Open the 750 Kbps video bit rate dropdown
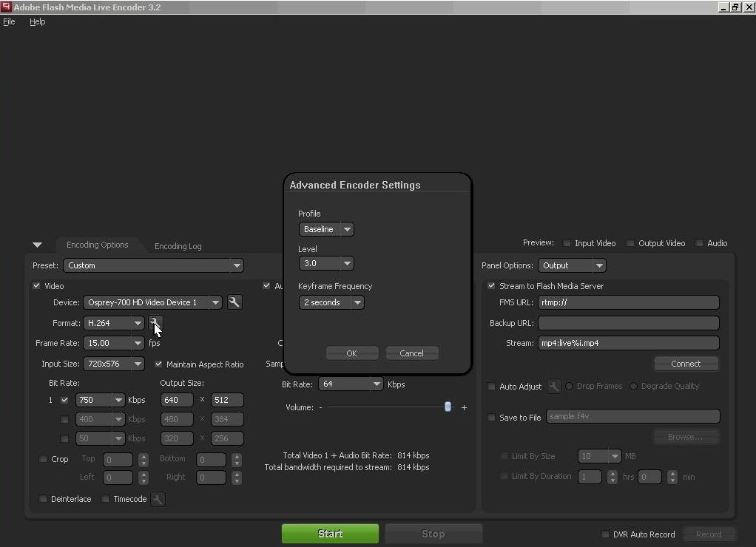Screen dimensions: 756x547 pyautogui.click(x=100, y=400)
